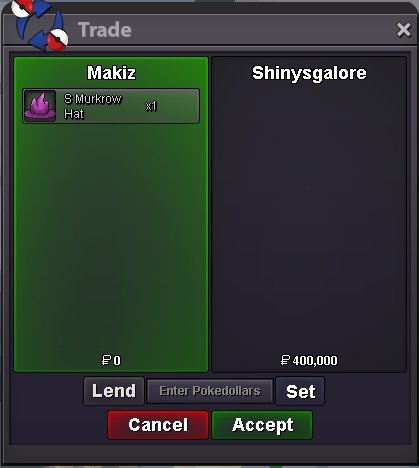Image resolution: width=419 pixels, height=468 pixels.
Task: Select the S Murkrow Hat item row
Action: pyautogui.click(x=111, y=106)
